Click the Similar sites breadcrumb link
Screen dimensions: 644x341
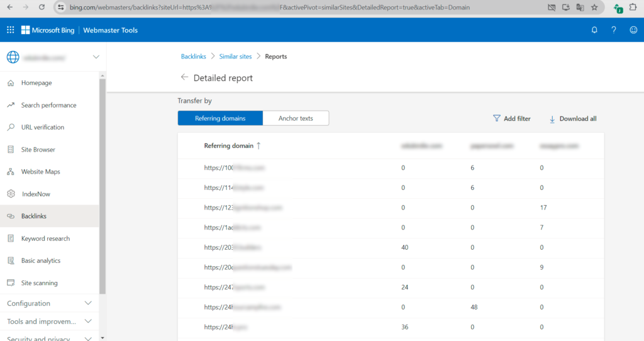[x=235, y=57]
